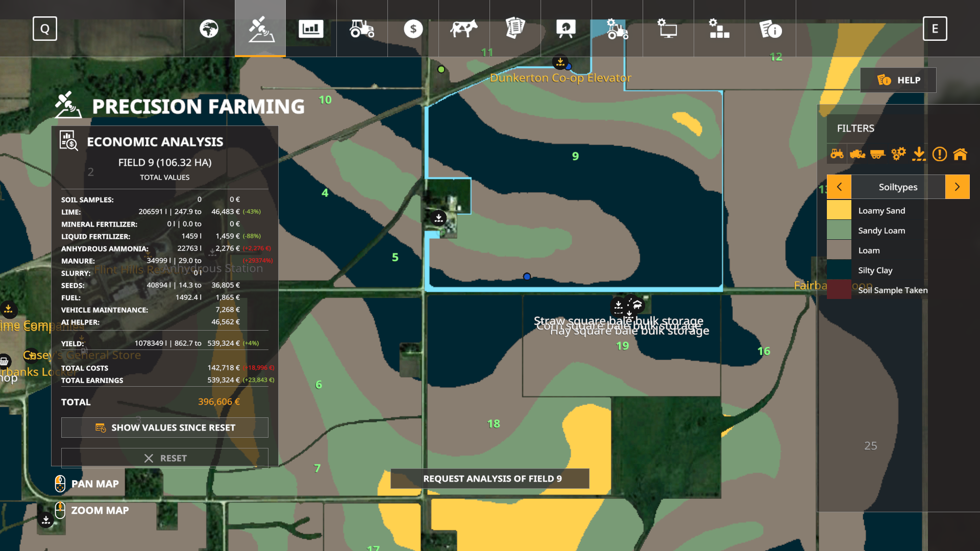Click Request Analysis of Field 9
This screenshot has height=551, width=980.
coord(490,479)
